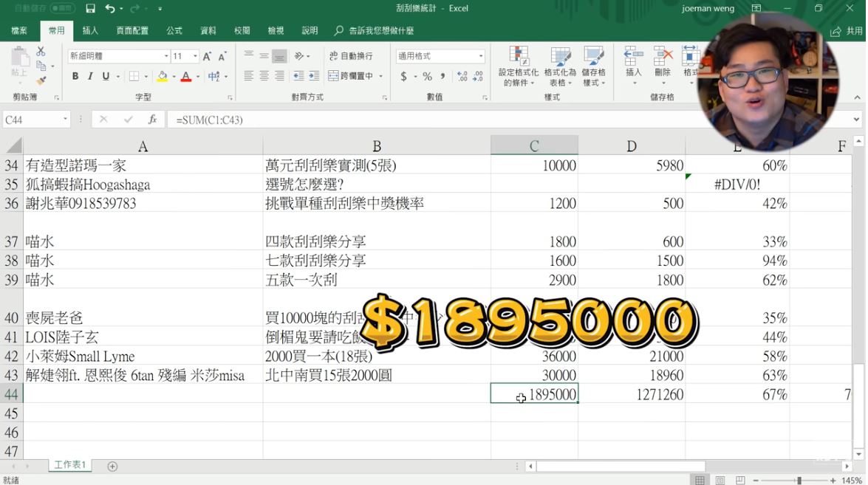868x485 pixels.
Task: Select the Format Painter brush
Action: tap(41, 80)
